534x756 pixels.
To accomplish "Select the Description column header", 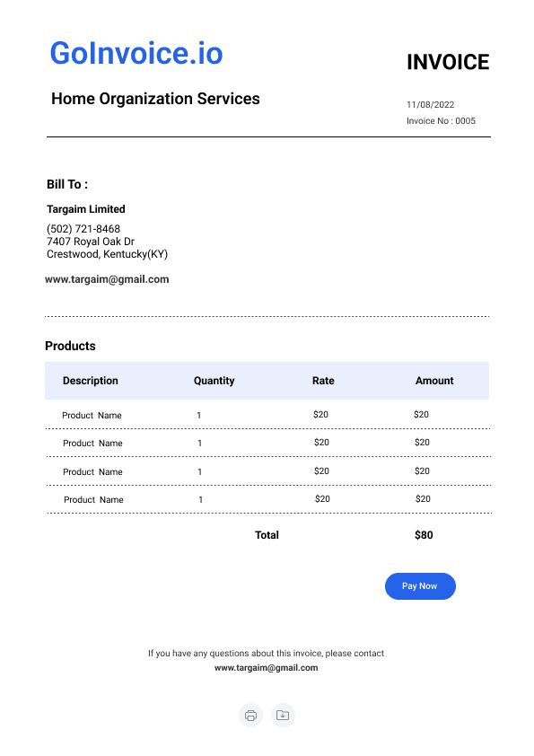I will [x=90, y=381].
